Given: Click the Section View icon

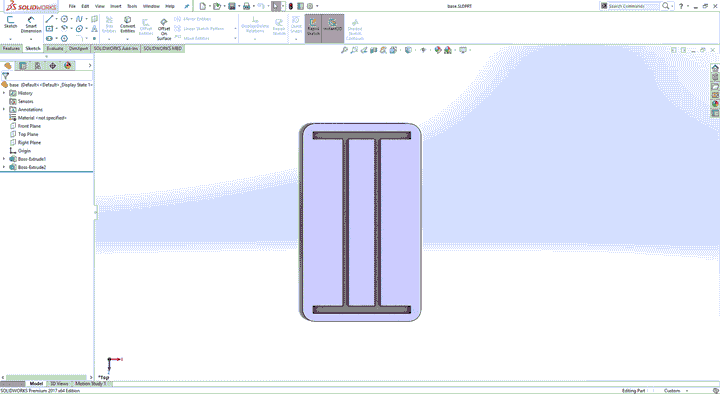Looking at the screenshot, I should (x=373, y=50).
